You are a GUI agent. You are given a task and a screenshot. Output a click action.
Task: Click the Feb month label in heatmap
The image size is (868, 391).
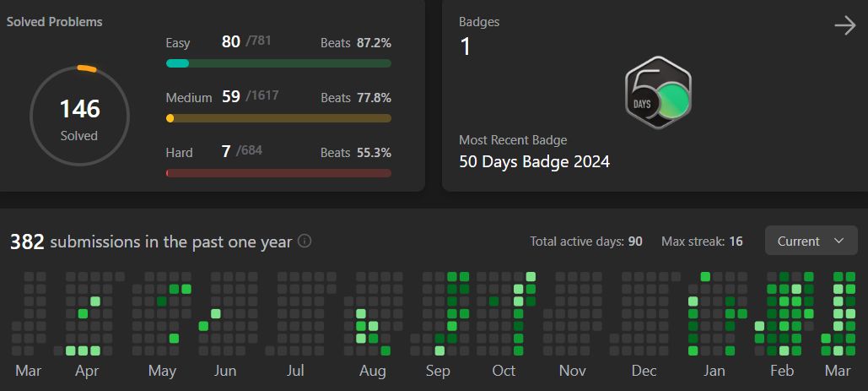[782, 371]
